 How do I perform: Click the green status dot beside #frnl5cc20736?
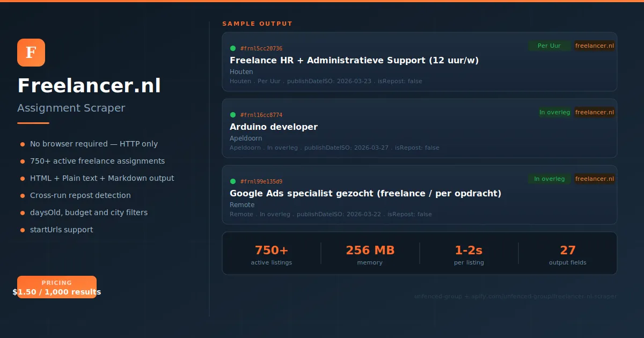click(x=233, y=48)
